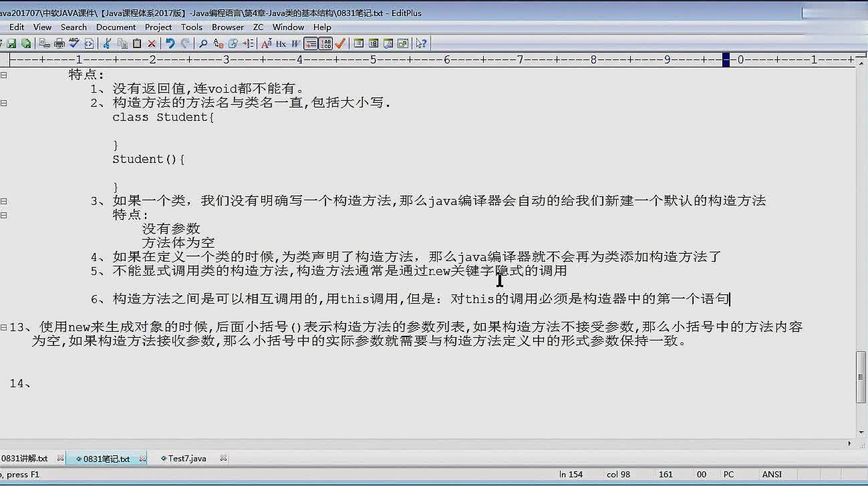Toggle Word Wrap W button
868x486 pixels.
coord(295,43)
